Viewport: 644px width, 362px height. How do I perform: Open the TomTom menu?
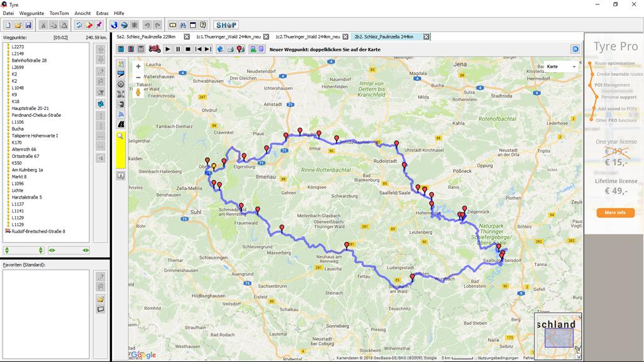coord(59,13)
